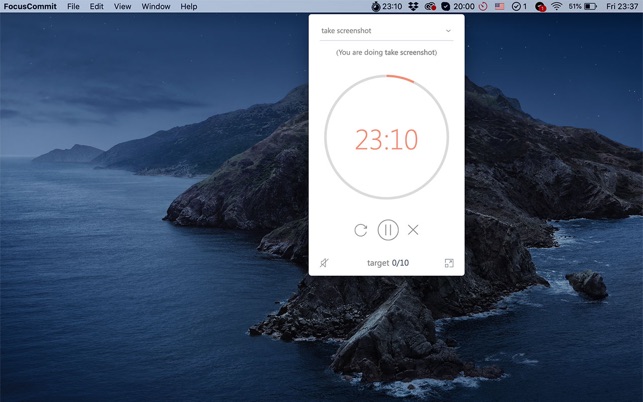This screenshot has height=402, width=643.
Task: Toggle the muted speaker sound icon
Action: (x=324, y=263)
